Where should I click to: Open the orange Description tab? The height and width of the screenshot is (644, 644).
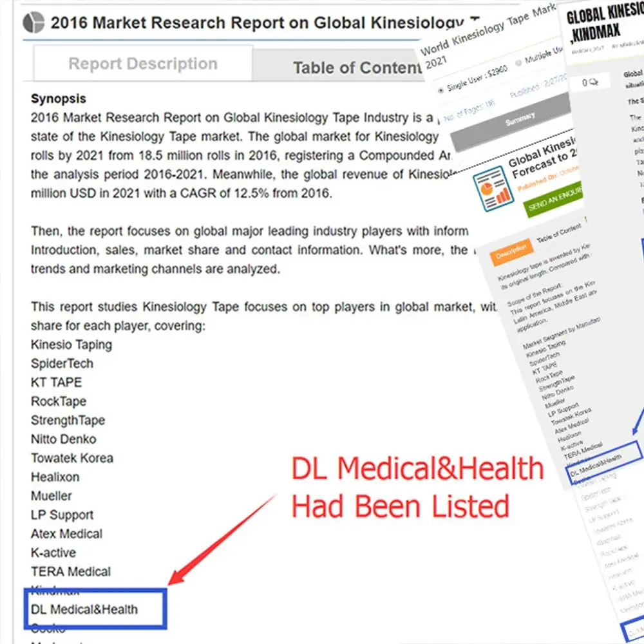coord(511,252)
